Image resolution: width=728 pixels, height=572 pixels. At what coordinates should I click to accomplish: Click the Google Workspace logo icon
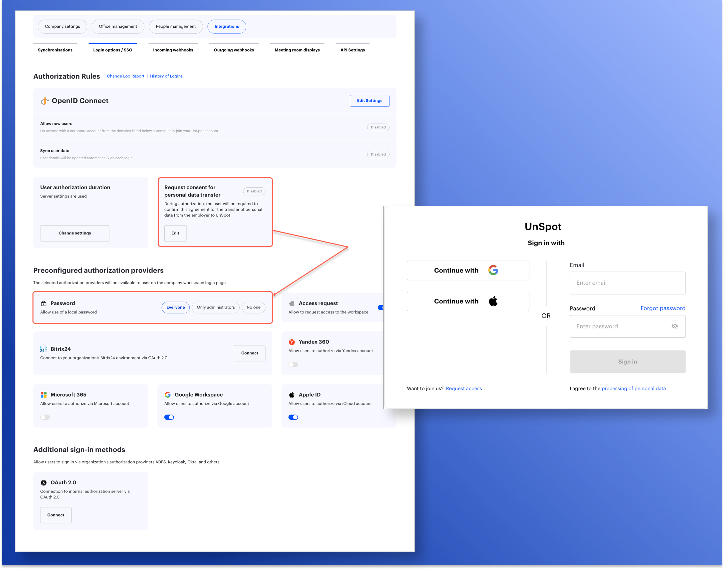[x=168, y=395]
